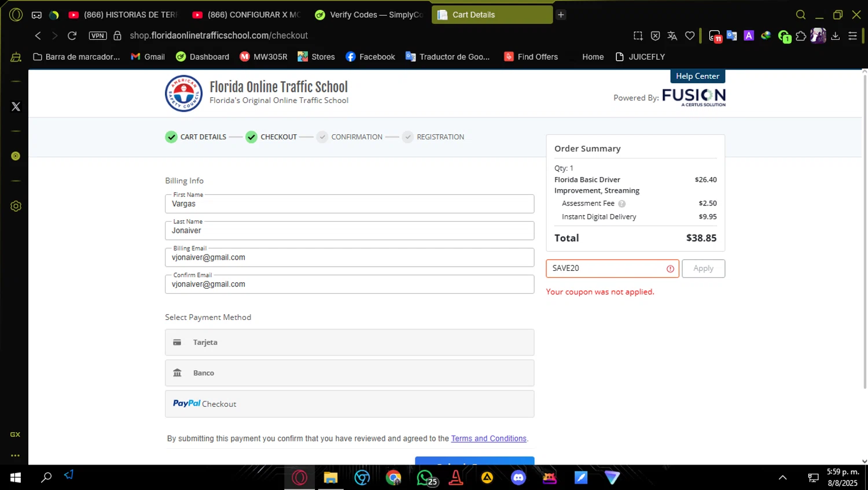Click the Apply coupon button
Image resolution: width=868 pixels, height=490 pixels.
[703, 268]
